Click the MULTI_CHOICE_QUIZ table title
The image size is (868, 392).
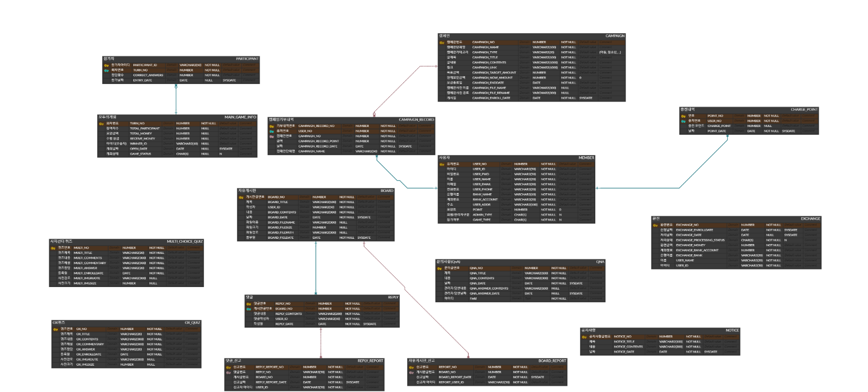pos(185,242)
